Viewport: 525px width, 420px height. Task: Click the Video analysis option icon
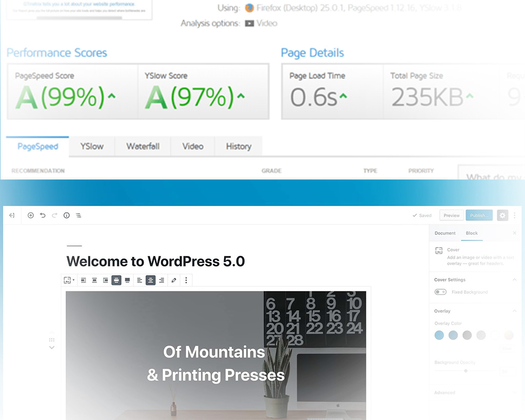pos(249,24)
